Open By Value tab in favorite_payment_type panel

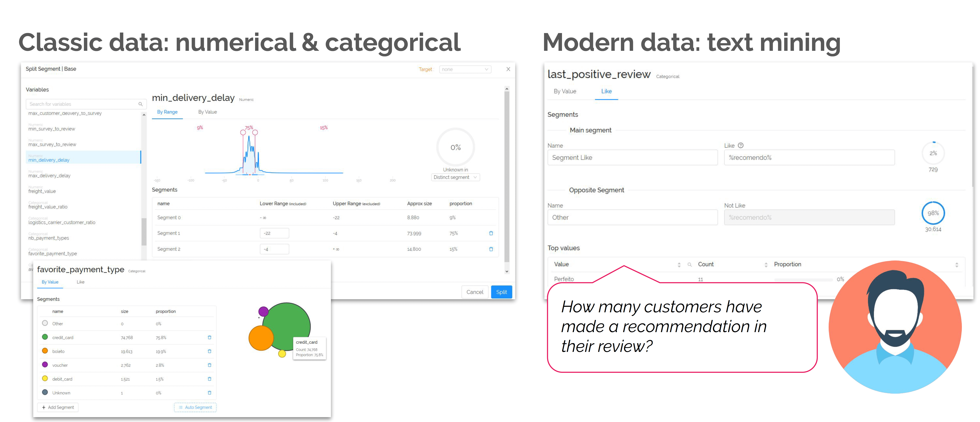point(50,282)
